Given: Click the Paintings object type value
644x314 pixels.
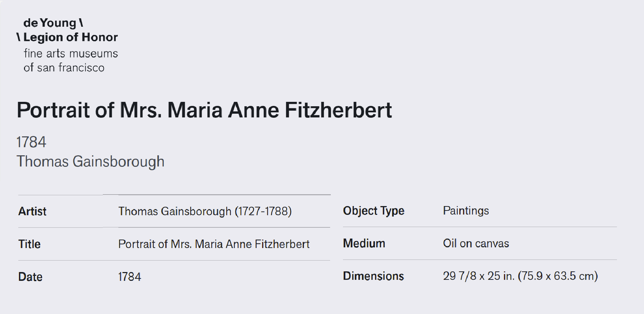Looking at the screenshot, I should (x=466, y=211).
